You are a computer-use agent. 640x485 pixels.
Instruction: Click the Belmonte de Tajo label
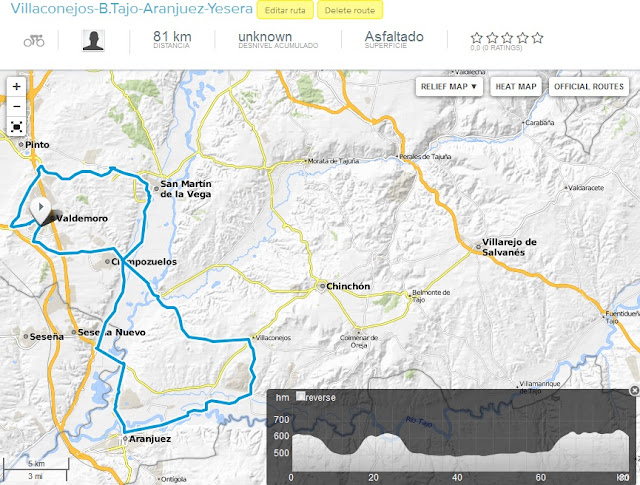point(431,296)
